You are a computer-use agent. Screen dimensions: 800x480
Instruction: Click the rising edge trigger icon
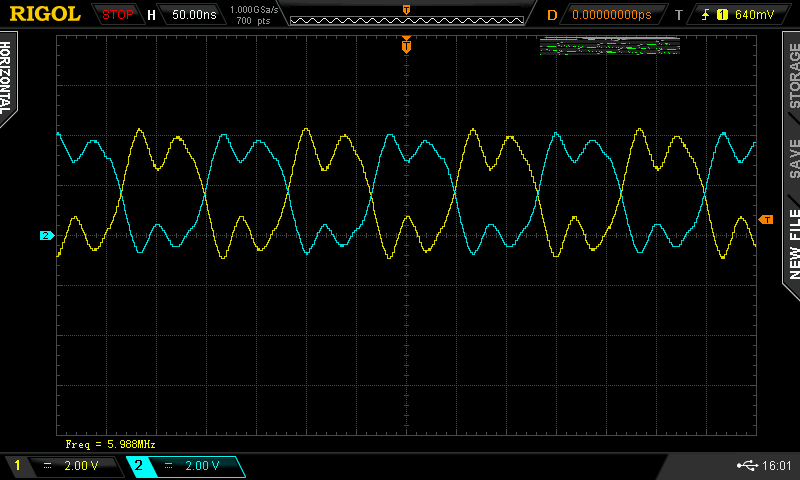click(705, 15)
